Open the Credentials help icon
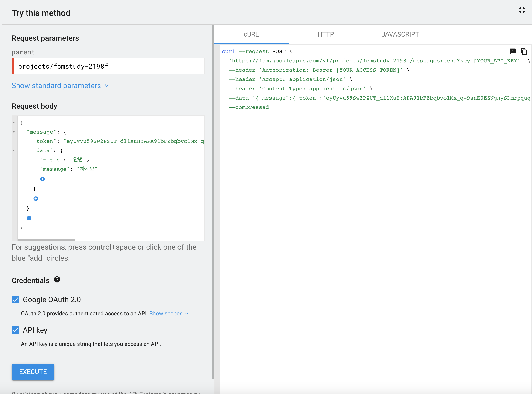Image resolution: width=532 pixels, height=394 pixels. [57, 280]
